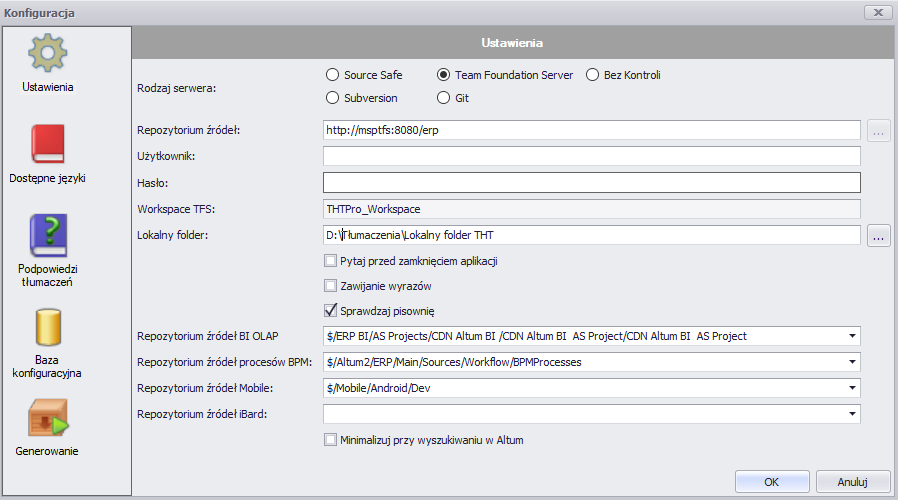Expand Repozytorium źródeł procesów BPM dropdown
The image size is (898, 500).
852,362
